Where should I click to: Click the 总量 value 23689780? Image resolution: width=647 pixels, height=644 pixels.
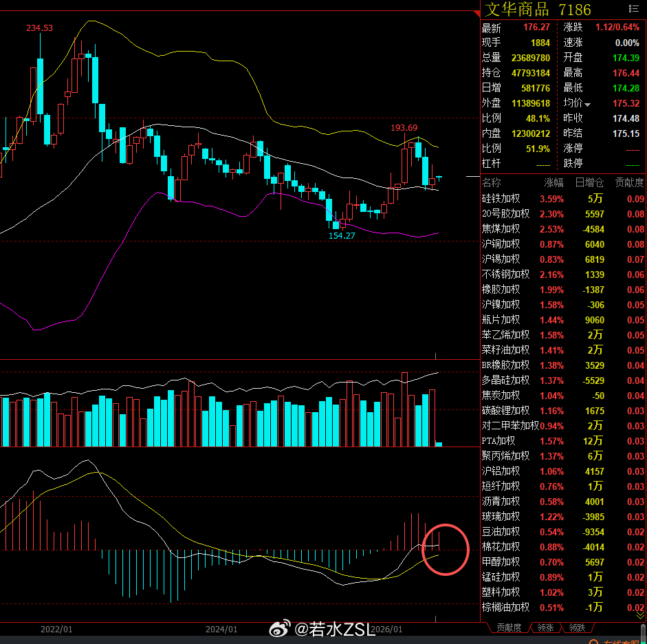[531, 58]
